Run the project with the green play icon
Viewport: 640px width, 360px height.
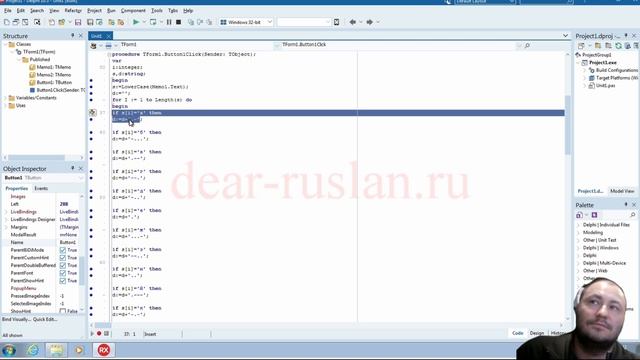click(x=136, y=22)
